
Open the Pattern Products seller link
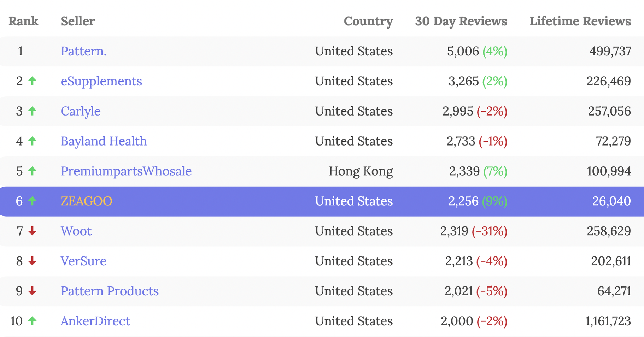(110, 291)
